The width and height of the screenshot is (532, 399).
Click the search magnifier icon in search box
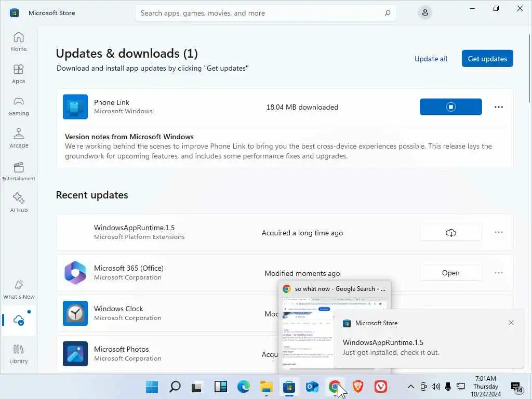[387, 13]
